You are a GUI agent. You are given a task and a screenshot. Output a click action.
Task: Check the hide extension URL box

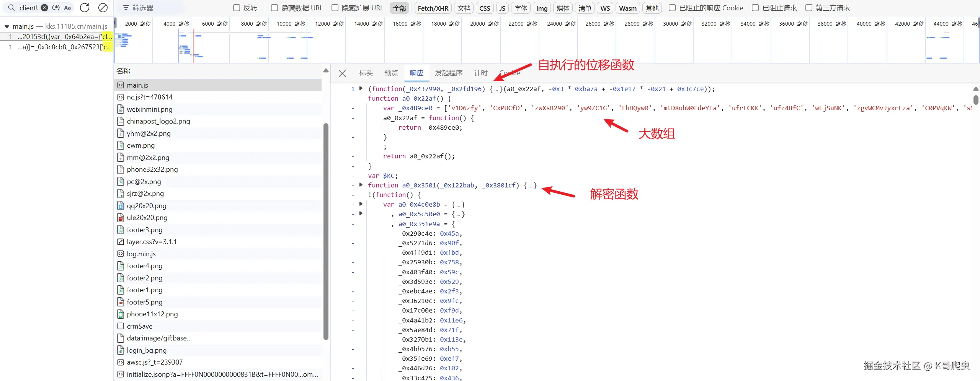(x=335, y=8)
